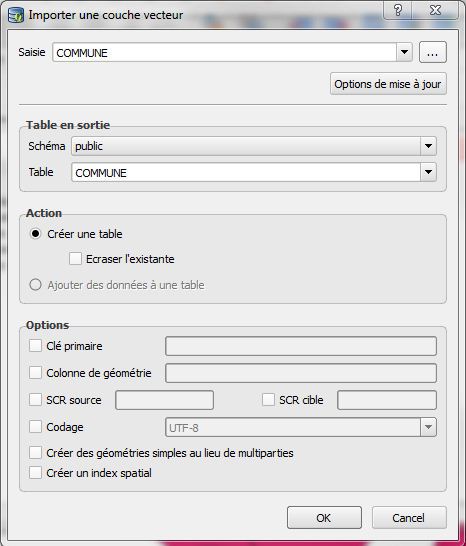Click the Options de mise à jour button
Screen dimensions: 466x546
(x=388, y=84)
